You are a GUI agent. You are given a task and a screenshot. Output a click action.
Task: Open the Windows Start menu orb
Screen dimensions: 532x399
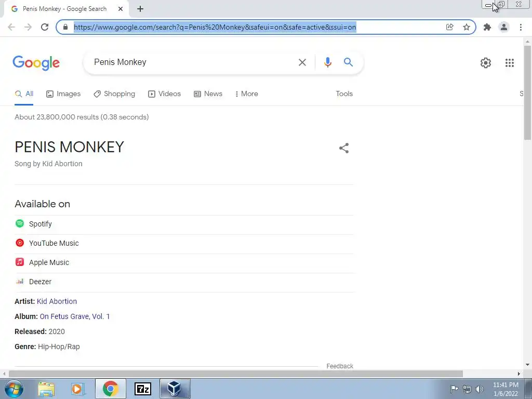14,389
